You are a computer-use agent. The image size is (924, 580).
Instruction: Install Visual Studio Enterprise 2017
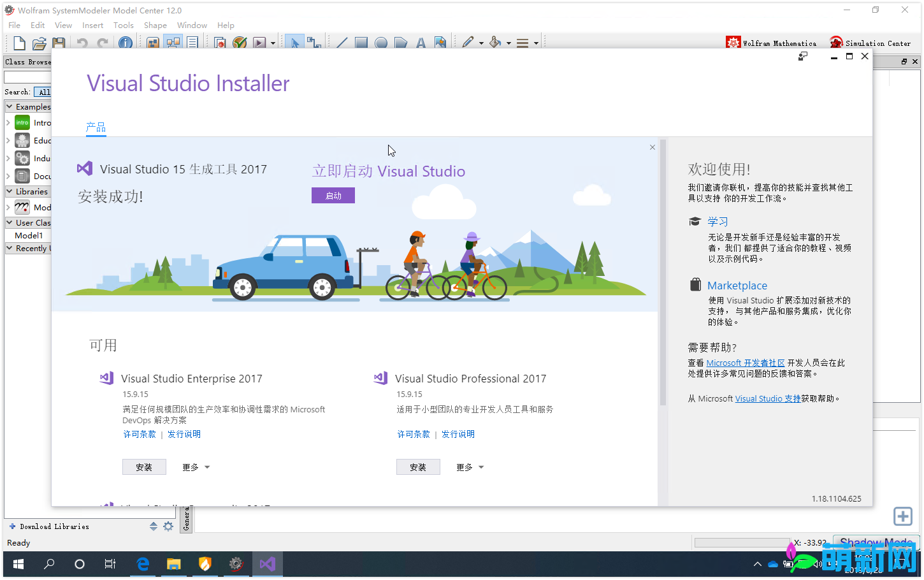[144, 467]
